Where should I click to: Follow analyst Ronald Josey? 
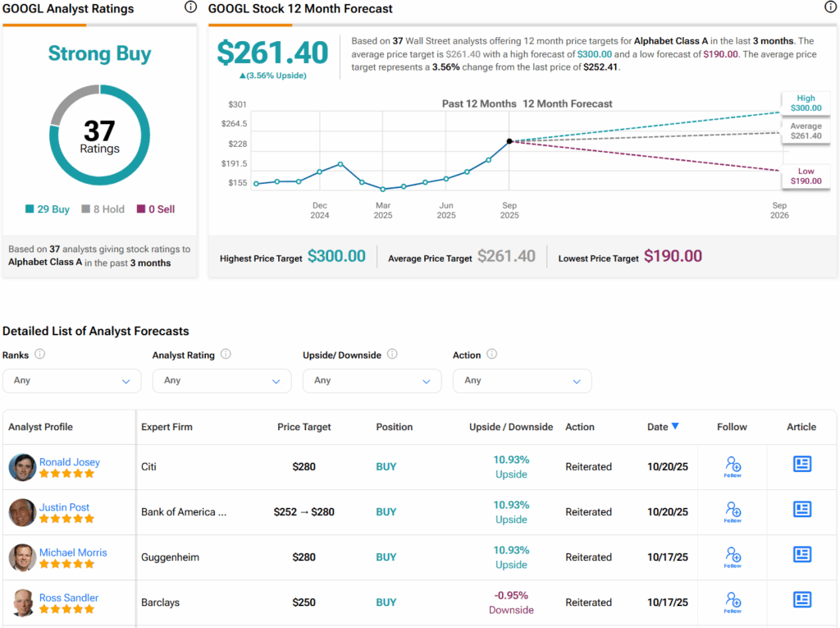coord(733,466)
